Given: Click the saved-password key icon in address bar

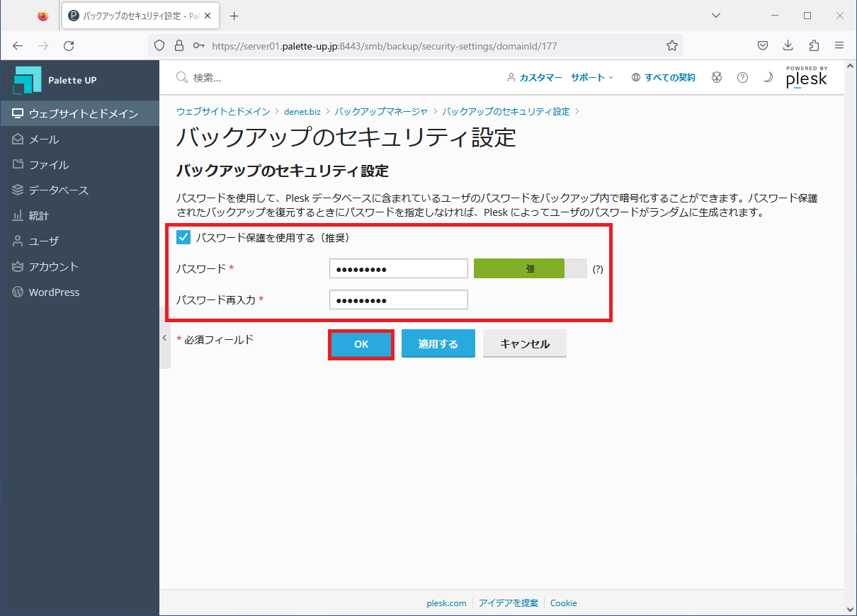Looking at the screenshot, I should point(199,45).
